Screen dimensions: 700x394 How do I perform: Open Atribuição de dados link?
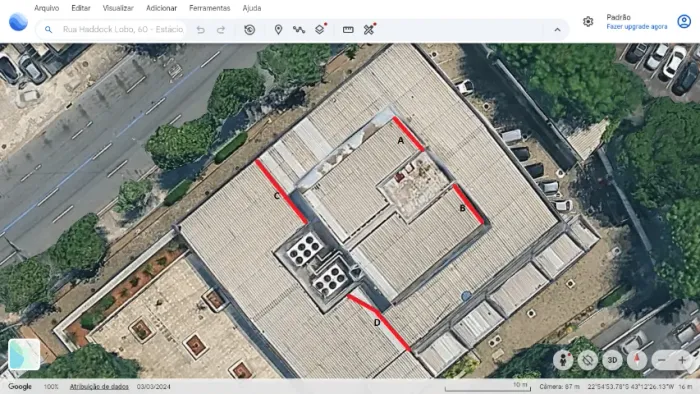99,386
